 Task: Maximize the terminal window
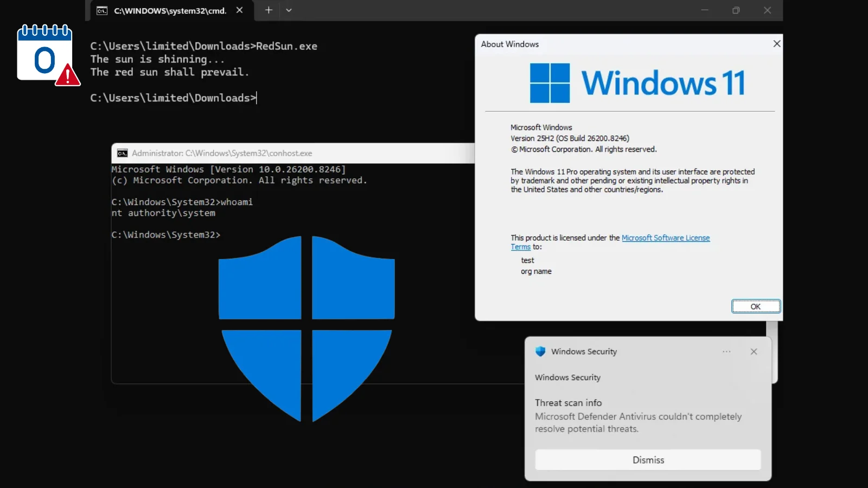736,10
